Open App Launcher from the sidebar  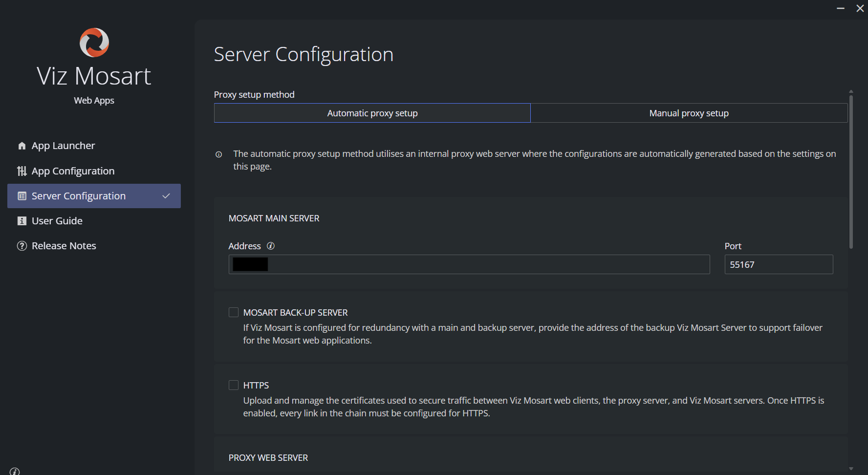coord(94,146)
